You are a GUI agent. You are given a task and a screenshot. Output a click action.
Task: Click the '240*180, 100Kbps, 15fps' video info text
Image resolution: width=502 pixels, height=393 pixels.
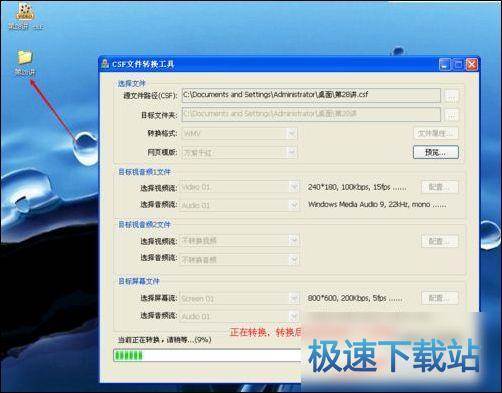click(x=357, y=187)
